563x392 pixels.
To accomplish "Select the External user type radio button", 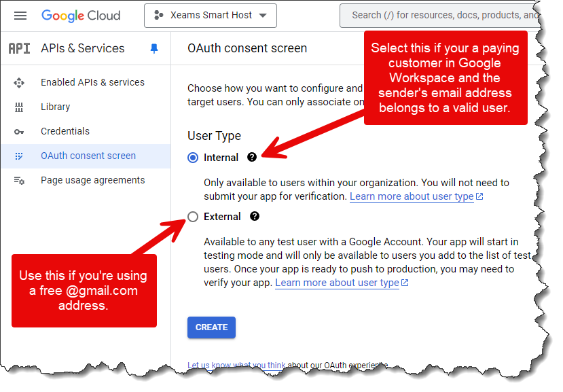I will pyautogui.click(x=193, y=217).
